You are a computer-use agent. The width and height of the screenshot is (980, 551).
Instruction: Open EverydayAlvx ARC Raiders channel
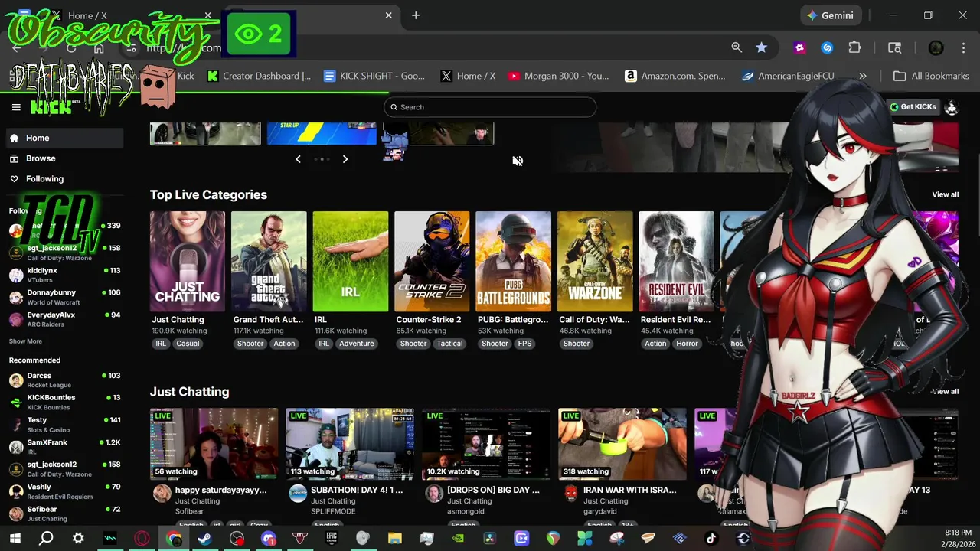64,319
